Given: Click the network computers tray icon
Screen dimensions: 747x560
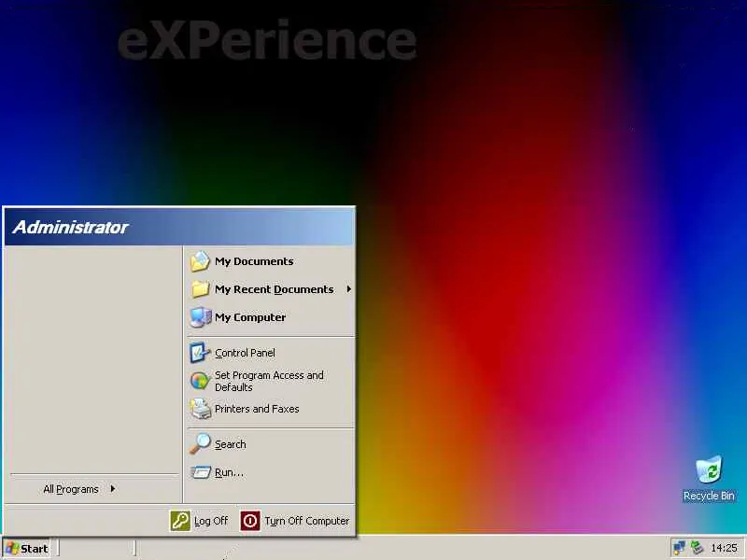Looking at the screenshot, I should click(x=680, y=548).
